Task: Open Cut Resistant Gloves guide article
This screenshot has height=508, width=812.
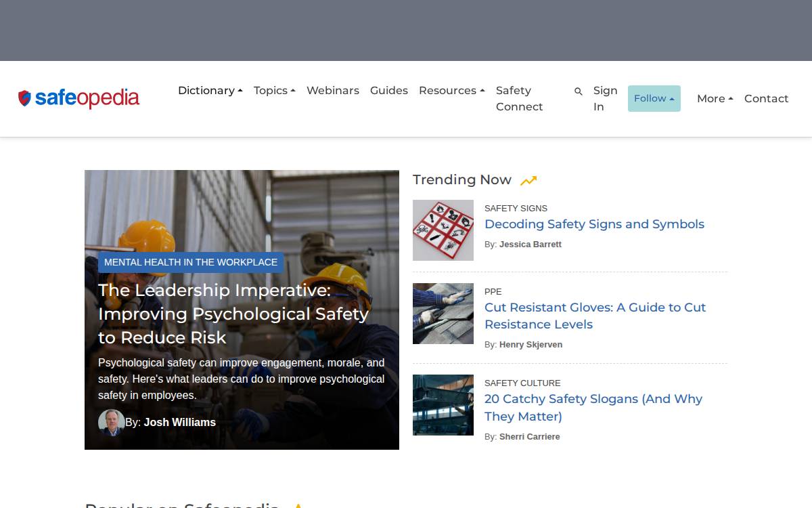Action: point(595,316)
